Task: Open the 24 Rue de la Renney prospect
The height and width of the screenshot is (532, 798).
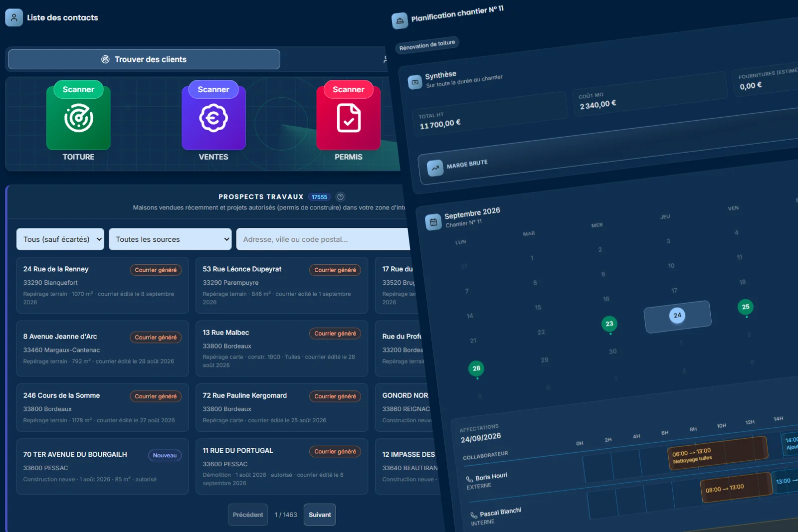Action: pos(103,285)
